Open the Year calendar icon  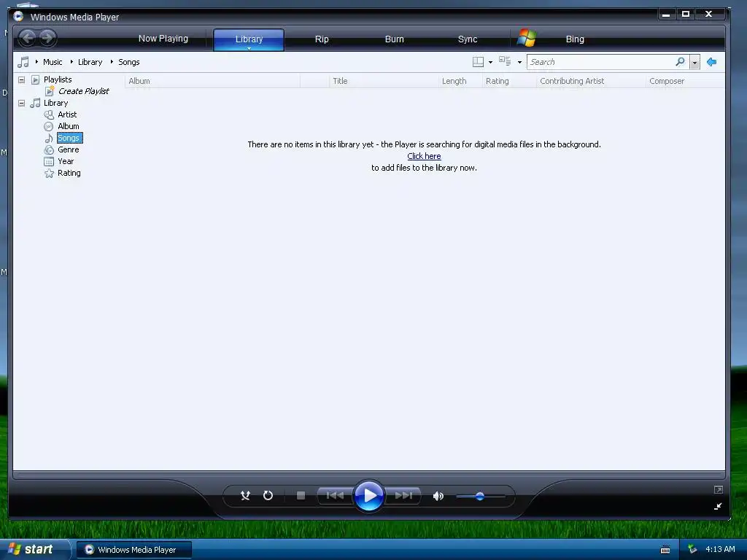tap(49, 161)
